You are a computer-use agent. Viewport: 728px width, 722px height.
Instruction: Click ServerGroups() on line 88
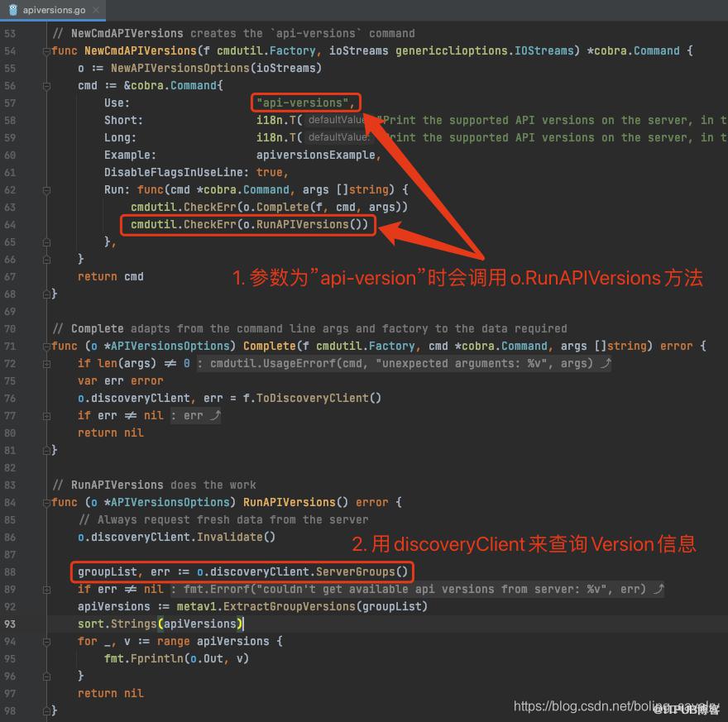click(x=362, y=571)
